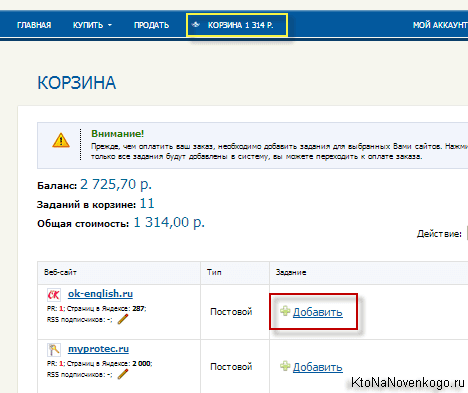Click the КОРЗИНА page heading
The image size is (468, 393).
click(77, 83)
